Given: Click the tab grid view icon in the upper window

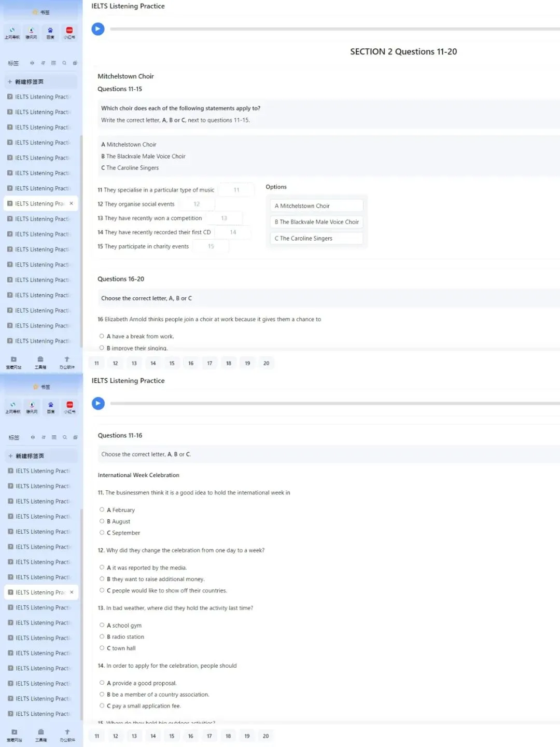Looking at the screenshot, I should (53, 63).
